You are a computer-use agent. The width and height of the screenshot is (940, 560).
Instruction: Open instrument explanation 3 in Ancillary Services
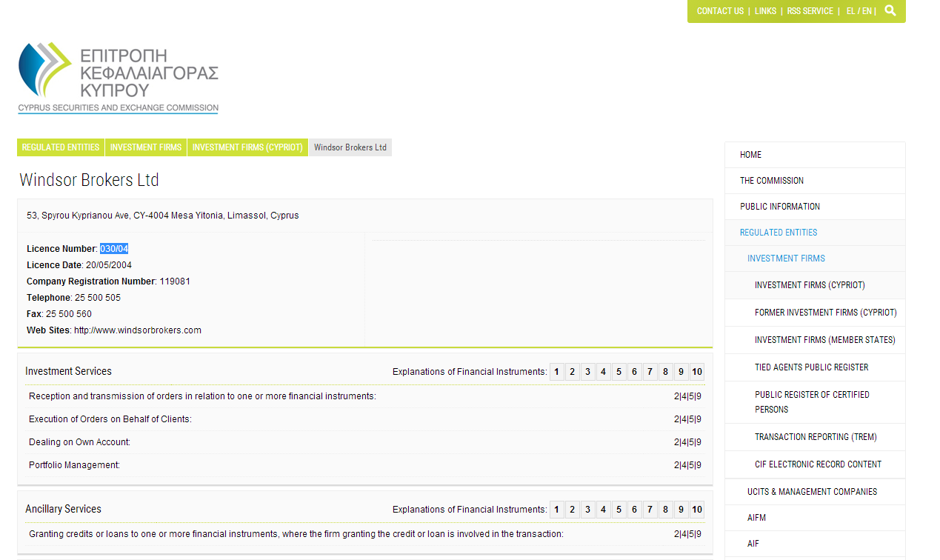pos(588,510)
